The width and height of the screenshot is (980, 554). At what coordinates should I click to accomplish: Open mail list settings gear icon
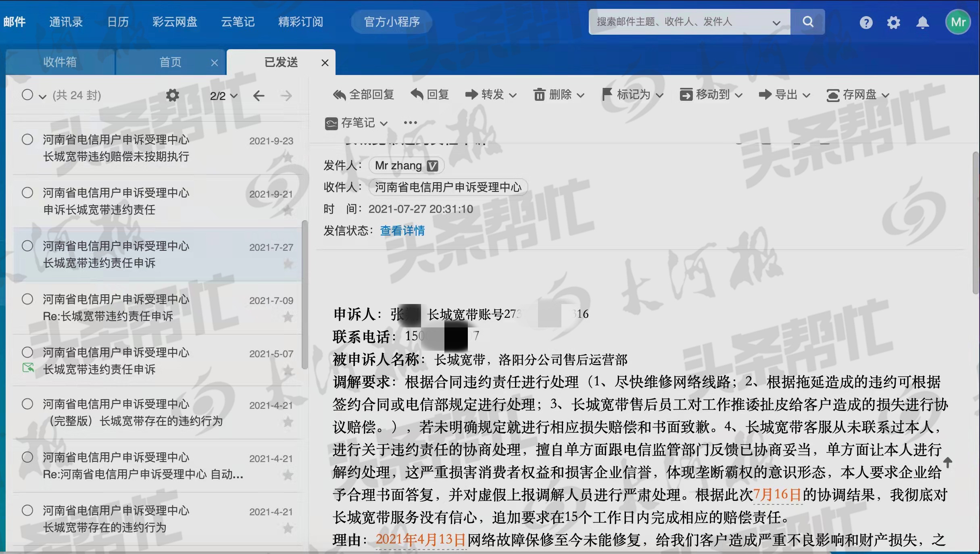coord(173,96)
